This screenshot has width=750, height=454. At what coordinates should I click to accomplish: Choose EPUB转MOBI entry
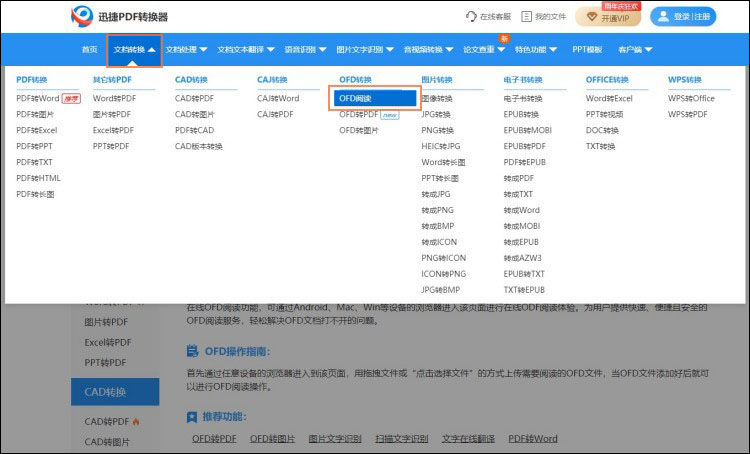528,130
